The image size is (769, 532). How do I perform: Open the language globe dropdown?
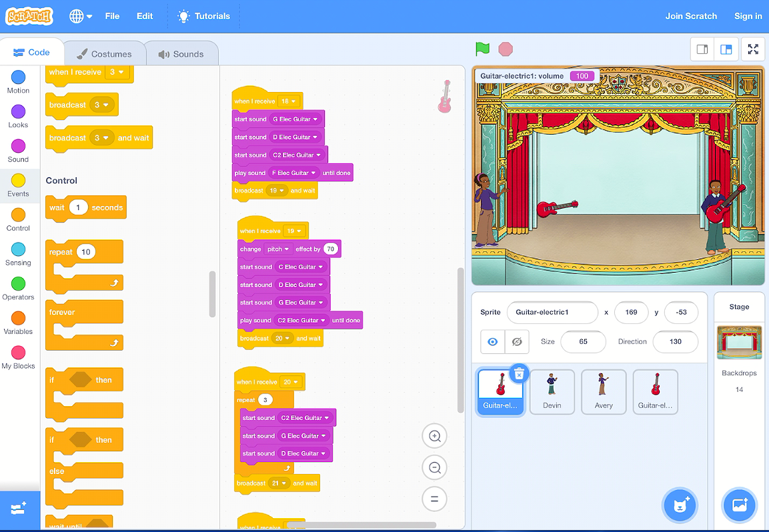click(81, 16)
